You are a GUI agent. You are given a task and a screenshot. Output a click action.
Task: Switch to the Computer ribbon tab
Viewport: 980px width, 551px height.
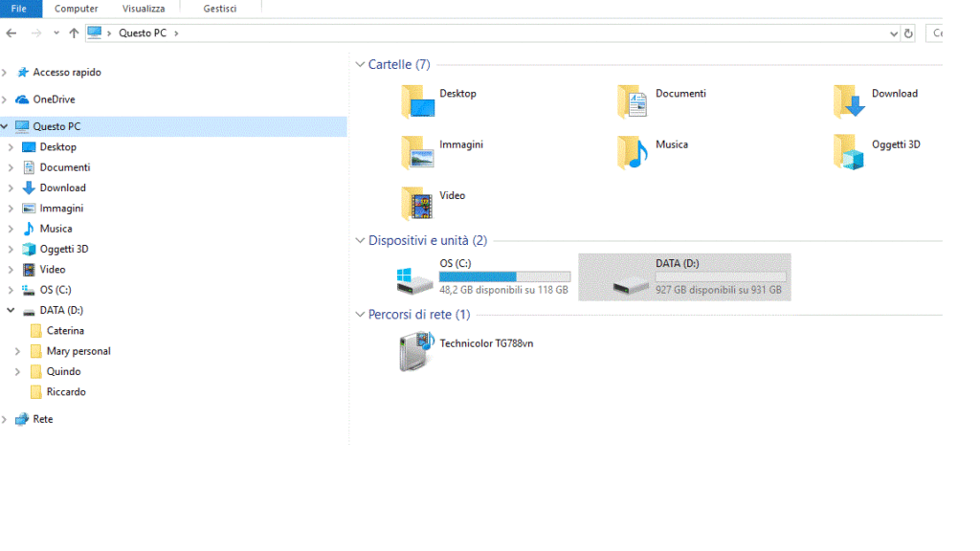click(x=76, y=9)
